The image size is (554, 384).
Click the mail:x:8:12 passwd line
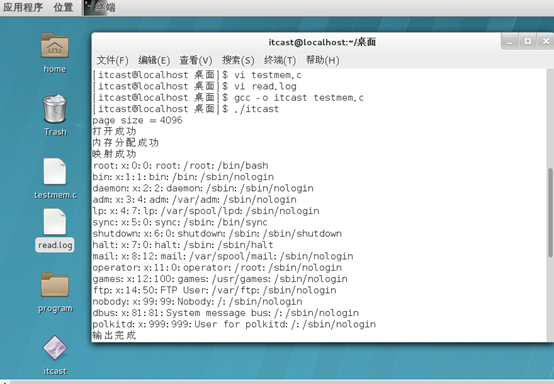[223, 256]
